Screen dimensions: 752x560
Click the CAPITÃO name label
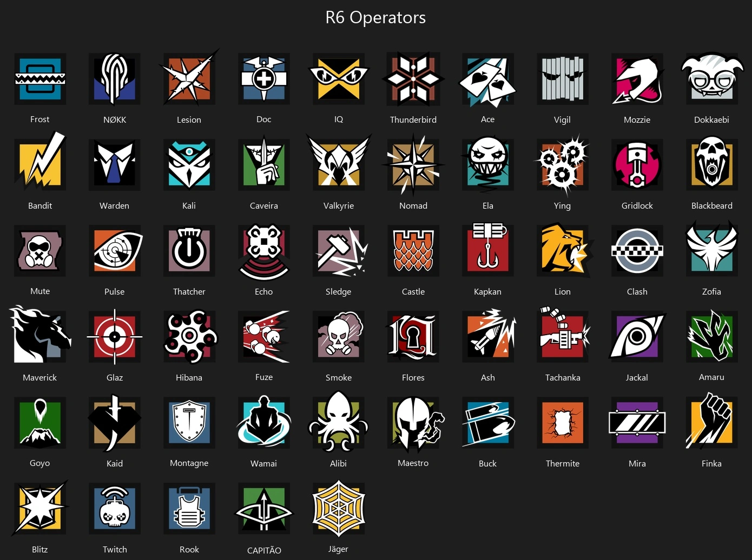pyautogui.click(x=264, y=550)
